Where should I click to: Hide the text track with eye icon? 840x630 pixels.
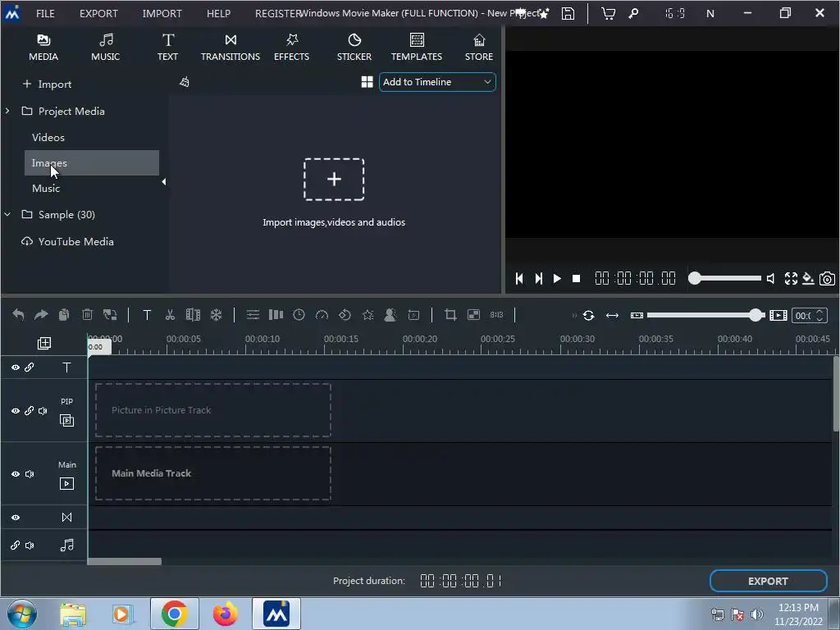coord(16,367)
